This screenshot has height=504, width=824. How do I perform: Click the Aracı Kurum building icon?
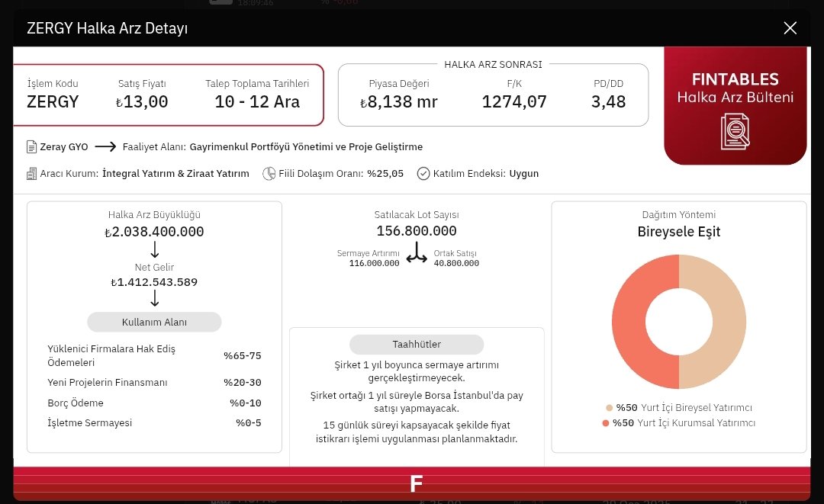pos(31,174)
